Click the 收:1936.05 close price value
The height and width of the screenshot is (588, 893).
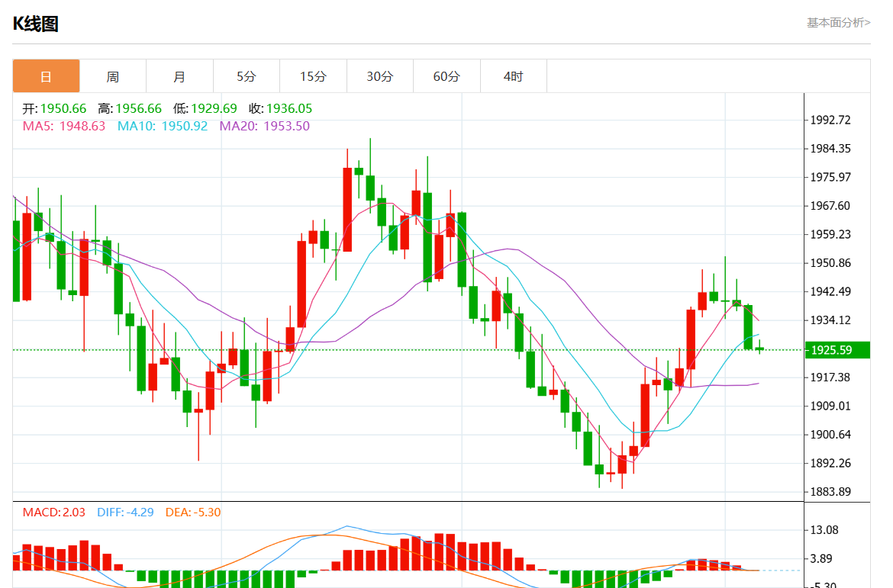(x=280, y=108)
